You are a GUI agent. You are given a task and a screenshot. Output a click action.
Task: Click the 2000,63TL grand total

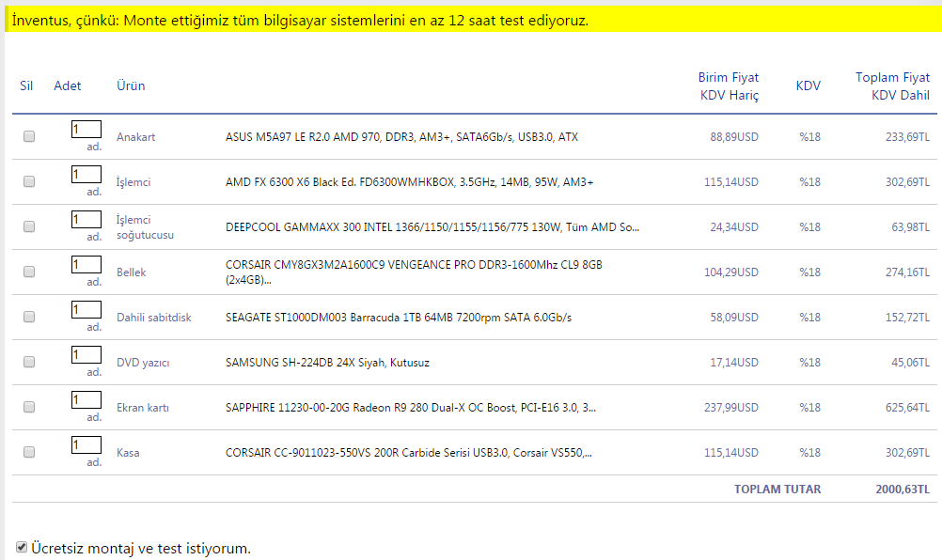(x=903, y=490)
